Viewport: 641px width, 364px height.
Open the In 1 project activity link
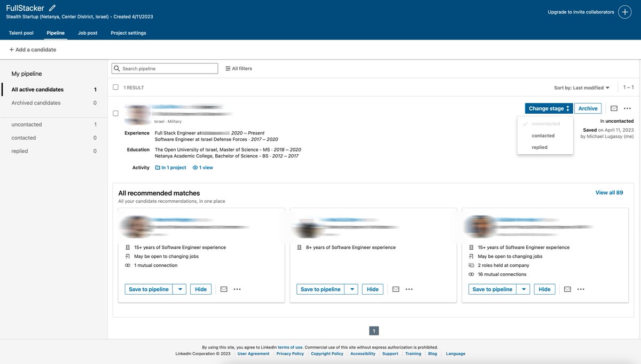tap(170, 168)
